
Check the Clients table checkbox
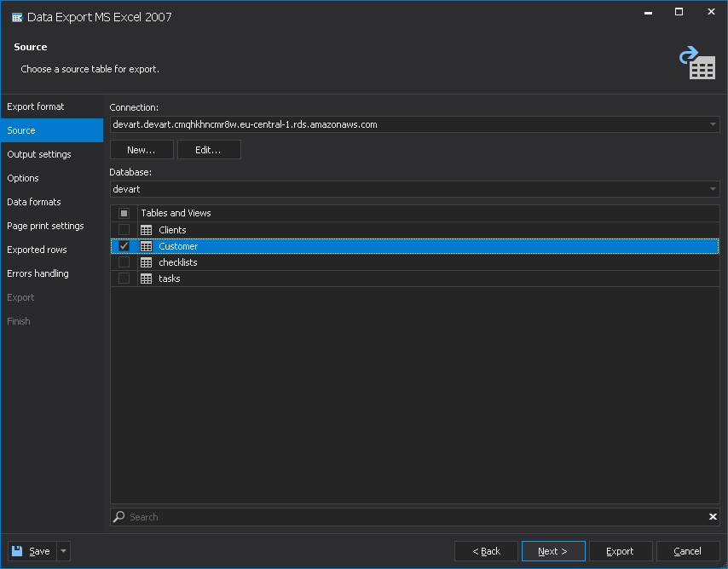tap(124, 230)
